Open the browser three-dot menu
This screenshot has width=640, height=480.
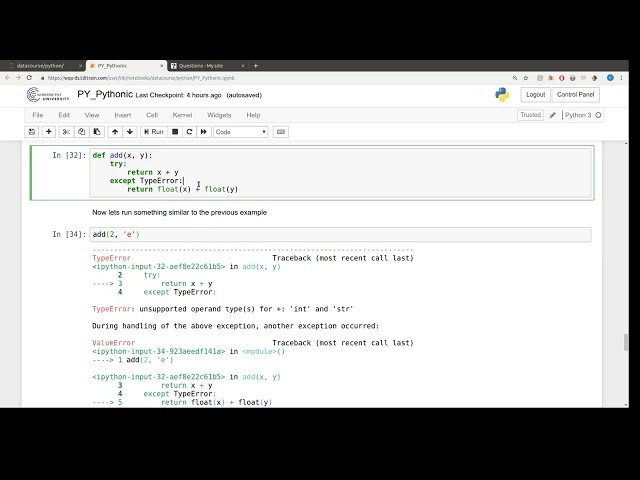tap(622, 78)
